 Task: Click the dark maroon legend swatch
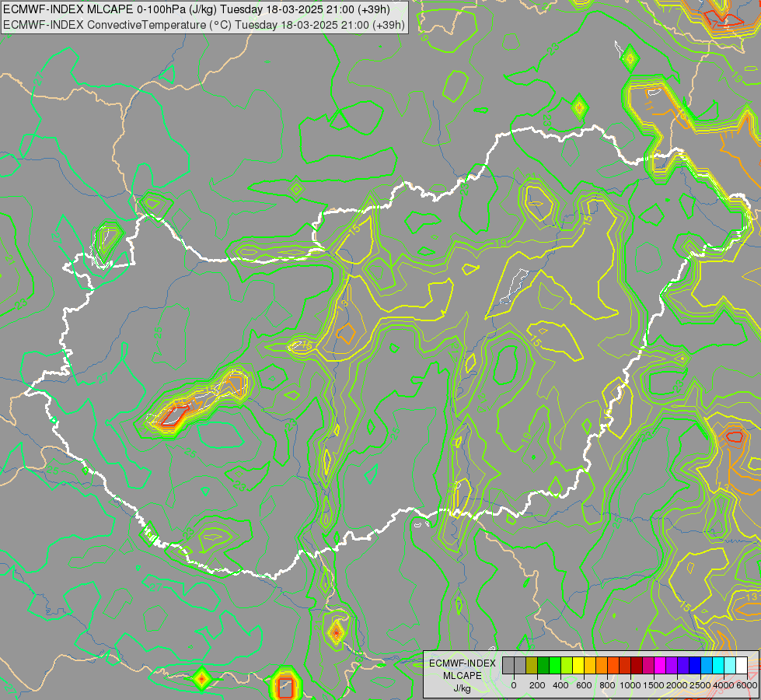tap(637, 666)
